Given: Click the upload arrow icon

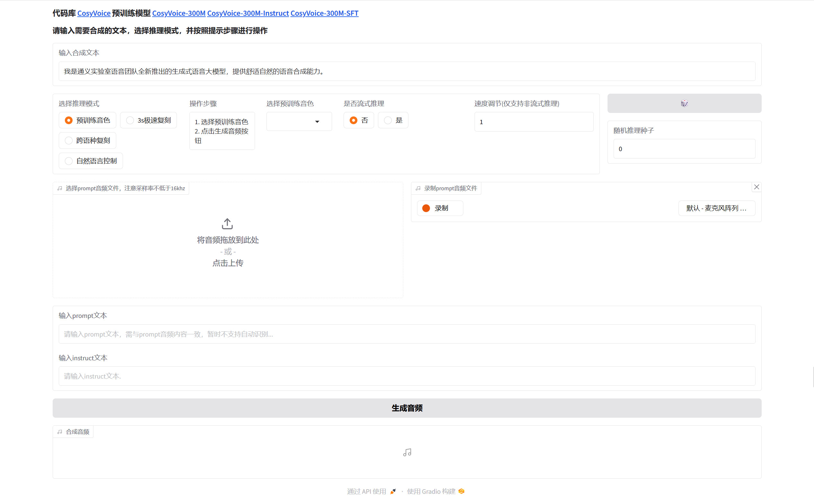Looking at the screenshot, I should point(227,224).
